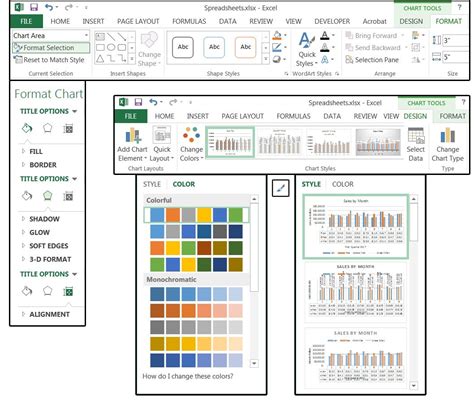The height and width of the screenshot is (400, 474).
Task: Apply the black-outlined Abc shape style
Action: tap(183, 47)
